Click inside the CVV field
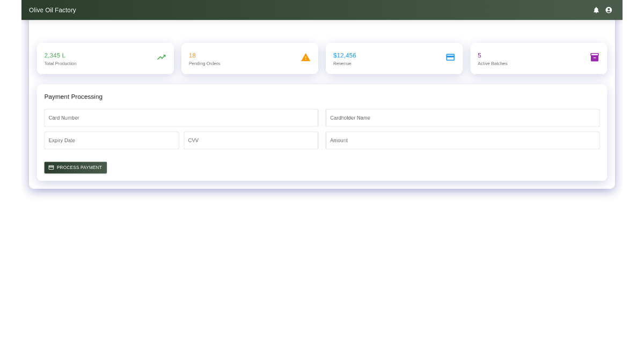 pyautogui.click(x=251, y=140)
